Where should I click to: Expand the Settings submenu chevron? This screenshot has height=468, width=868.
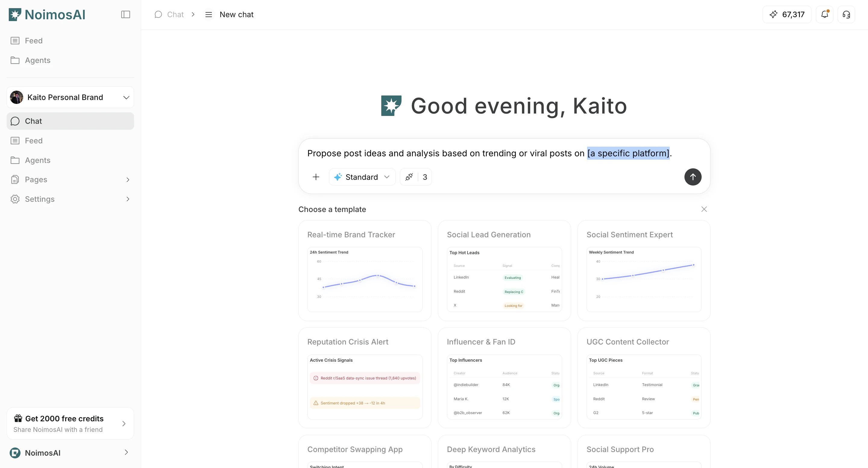coord(128,199)
